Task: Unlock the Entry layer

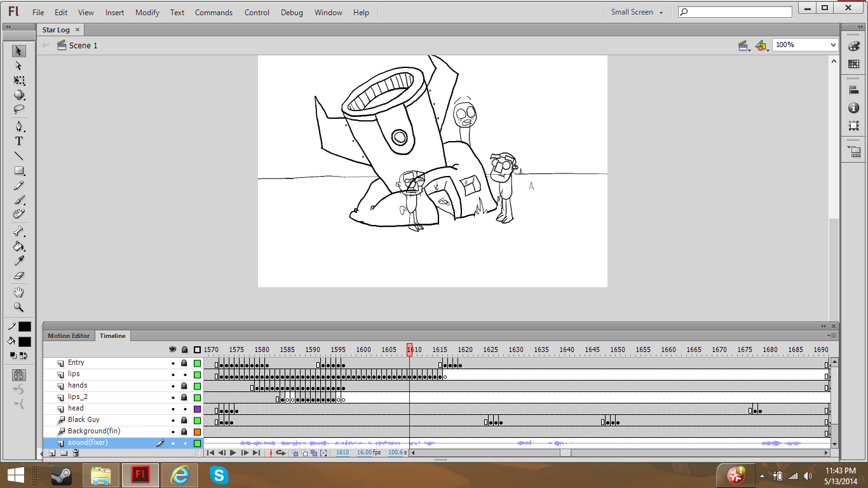Action: (184, 363)
